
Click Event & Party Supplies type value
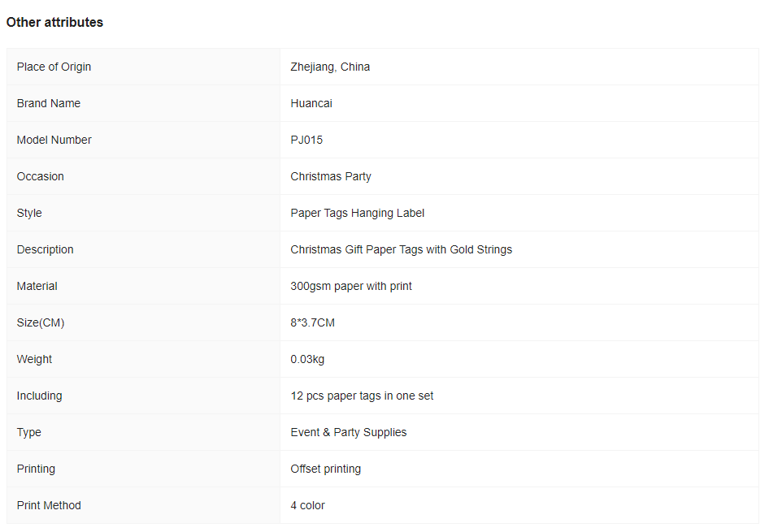coord(348,433)
